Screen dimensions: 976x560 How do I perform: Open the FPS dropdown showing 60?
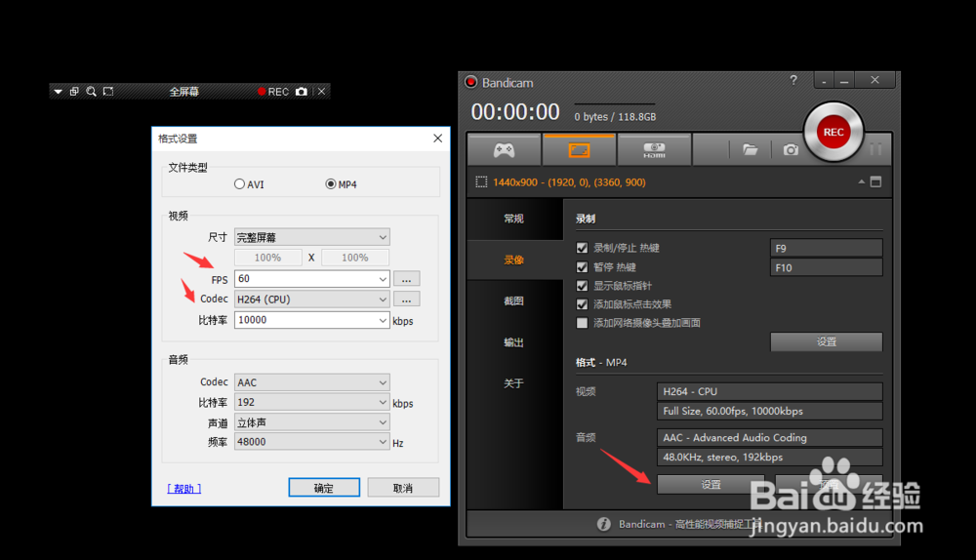(312, 279)
